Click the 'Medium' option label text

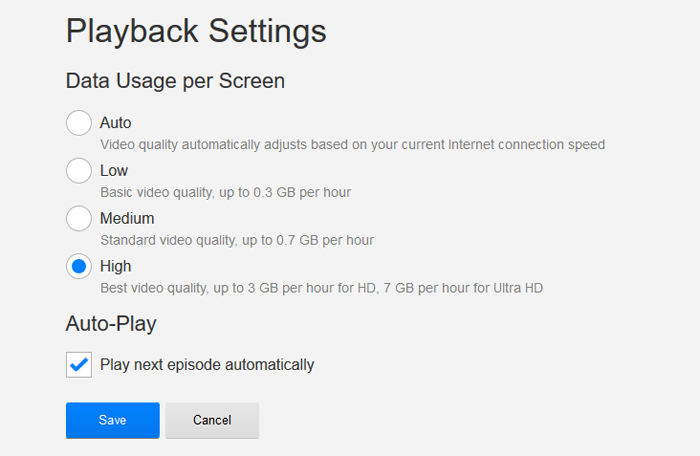[x=127, y=218]
